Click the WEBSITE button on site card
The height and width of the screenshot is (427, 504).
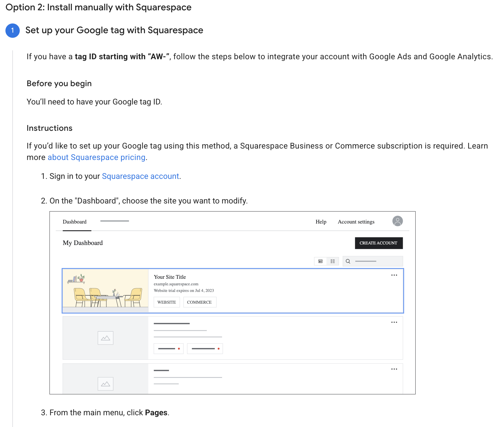click(167, 302)
